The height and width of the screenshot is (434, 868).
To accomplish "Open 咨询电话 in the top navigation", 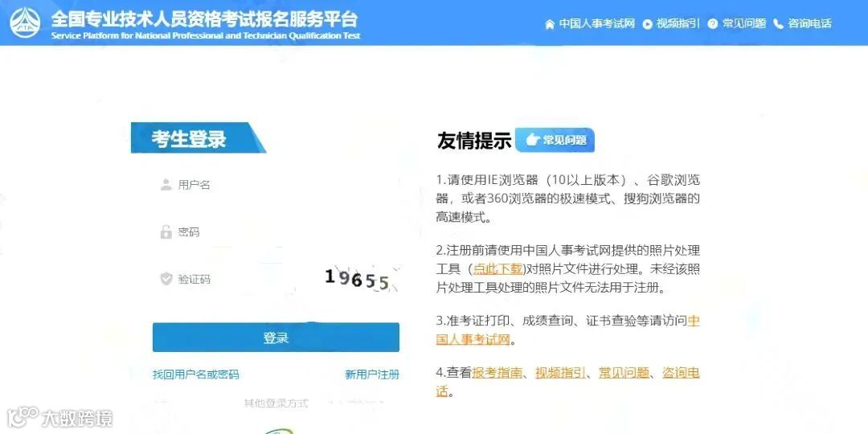I will pos(809,23).
